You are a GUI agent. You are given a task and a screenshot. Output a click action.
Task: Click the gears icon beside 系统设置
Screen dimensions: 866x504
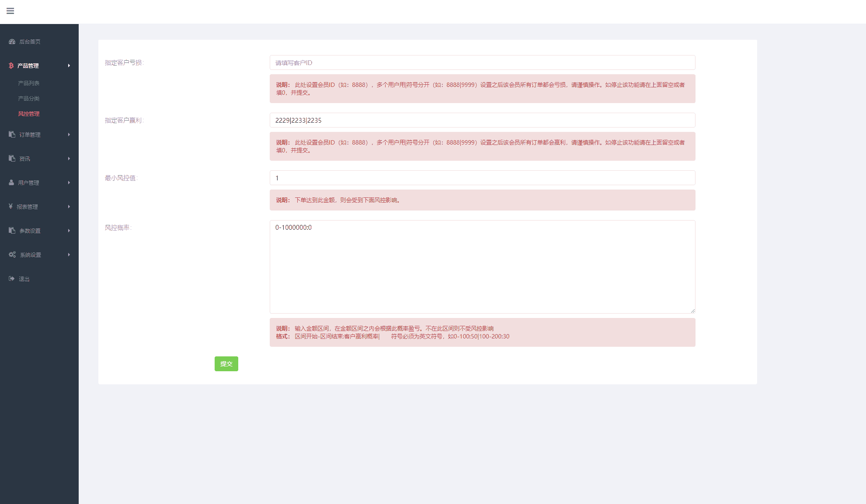click(12, 255)
